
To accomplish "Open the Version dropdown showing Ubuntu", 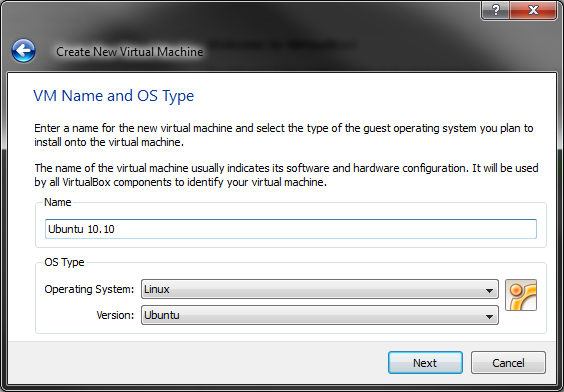I will (319, 315).
